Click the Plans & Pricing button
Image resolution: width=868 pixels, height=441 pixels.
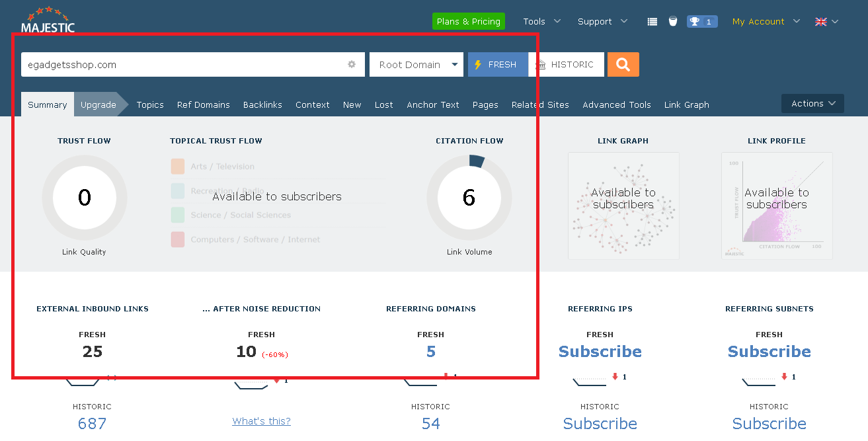coord(468,21)
